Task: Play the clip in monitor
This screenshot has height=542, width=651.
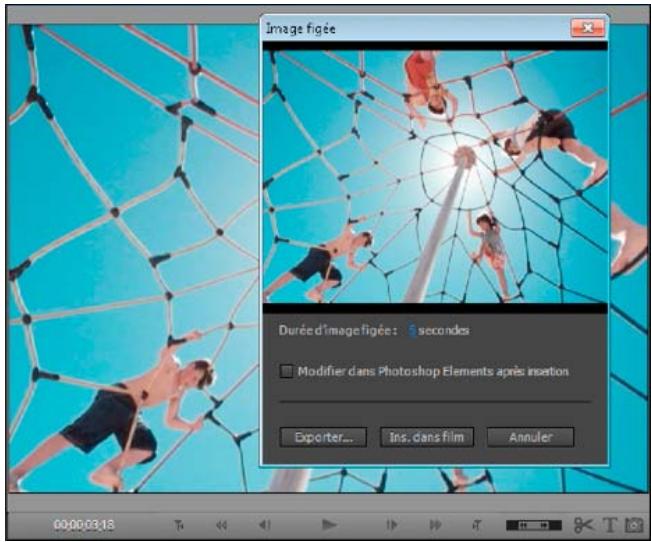Action: point(329,525)
